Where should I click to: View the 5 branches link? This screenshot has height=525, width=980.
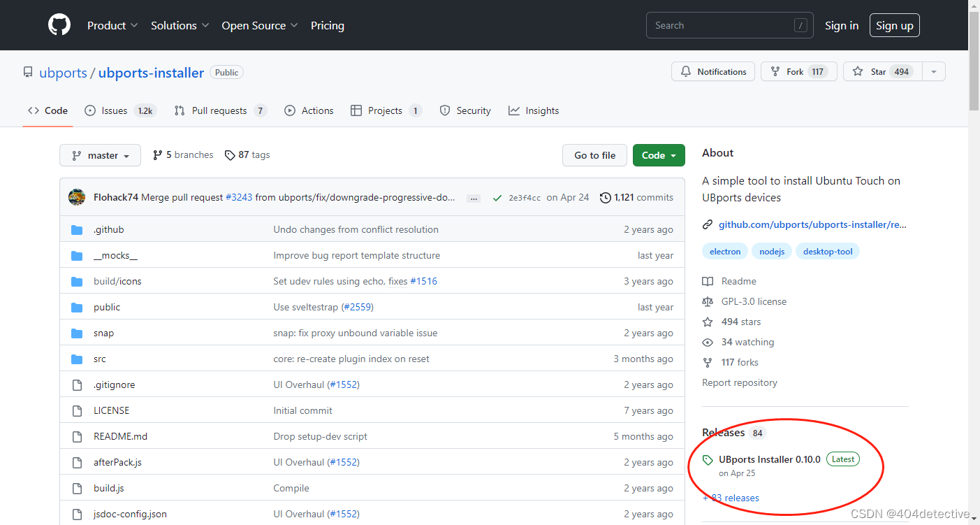tap(183, 155)
